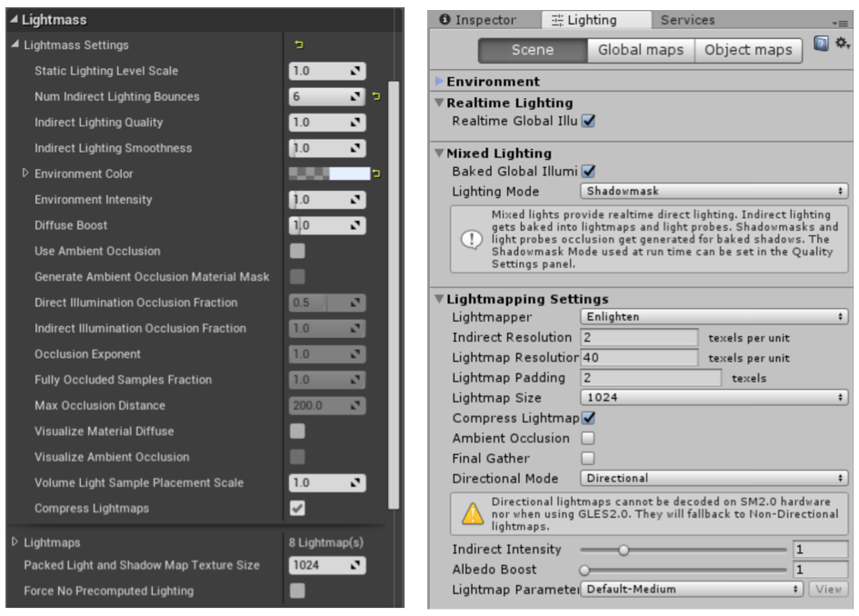Enable Use Ambient Occlusion checkbox
Image resolution: width=859 pixels, height=616 pixels.
click(x=297, y=251)
